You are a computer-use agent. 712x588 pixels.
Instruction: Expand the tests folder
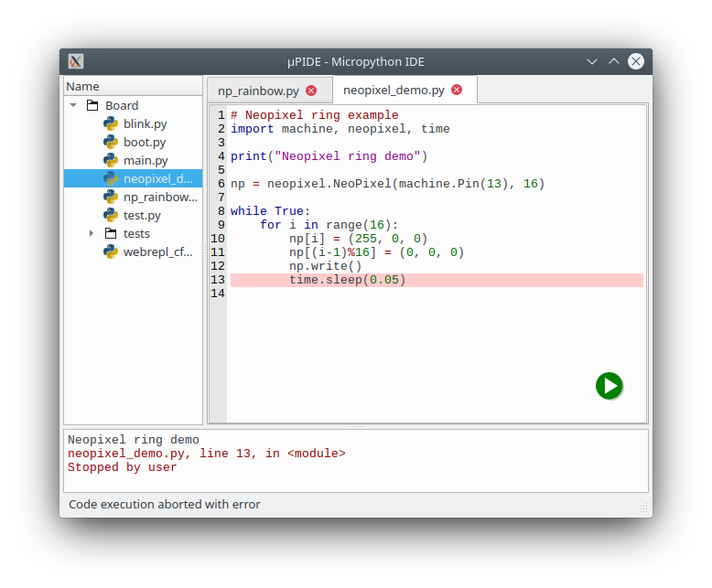click(92, 233)
